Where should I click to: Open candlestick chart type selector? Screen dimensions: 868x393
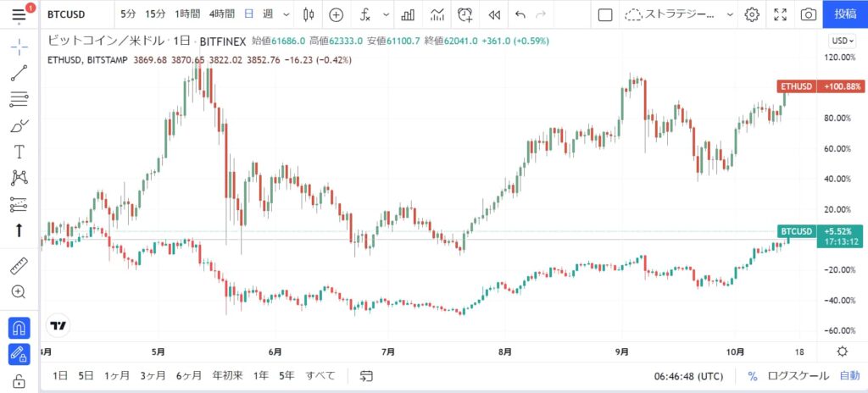coord(309,14)
